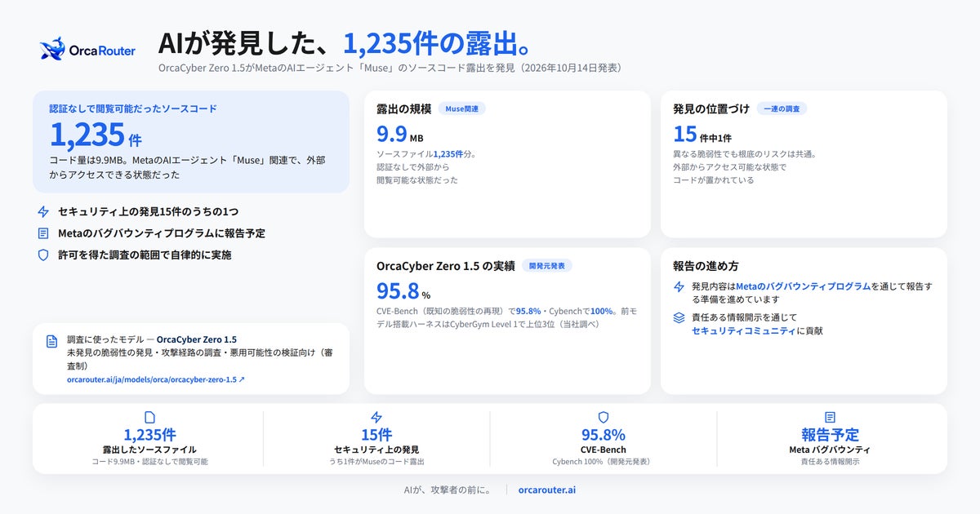
Task: Click the AIが、攻撃者の前に。 tagline
Action: coord(448,490)
